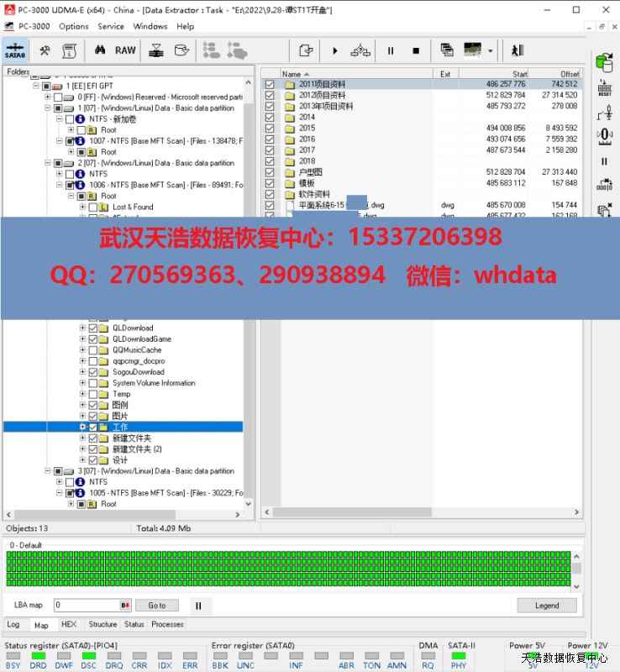Image resolution: width=620 pixels, height=672 pixels.
Task: Expand the SogouDownload folder node
Action: [x=82, y=372]
